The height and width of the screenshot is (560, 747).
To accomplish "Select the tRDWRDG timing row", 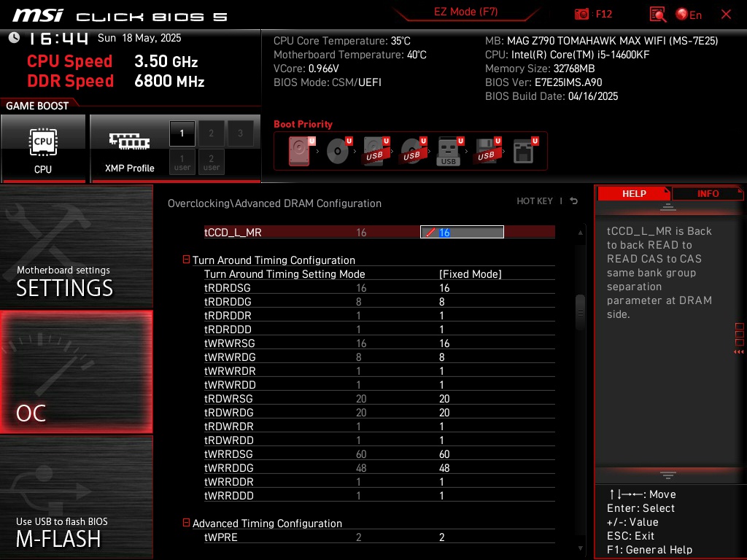I will [379, 412].
